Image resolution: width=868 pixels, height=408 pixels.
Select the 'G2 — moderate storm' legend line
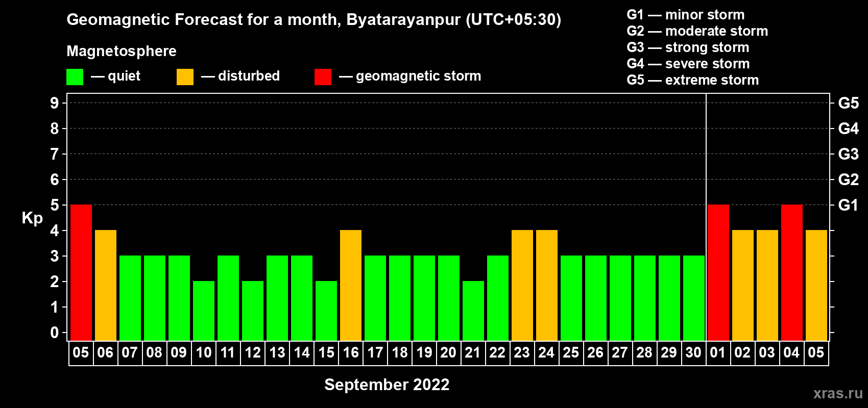pos(697,31)
